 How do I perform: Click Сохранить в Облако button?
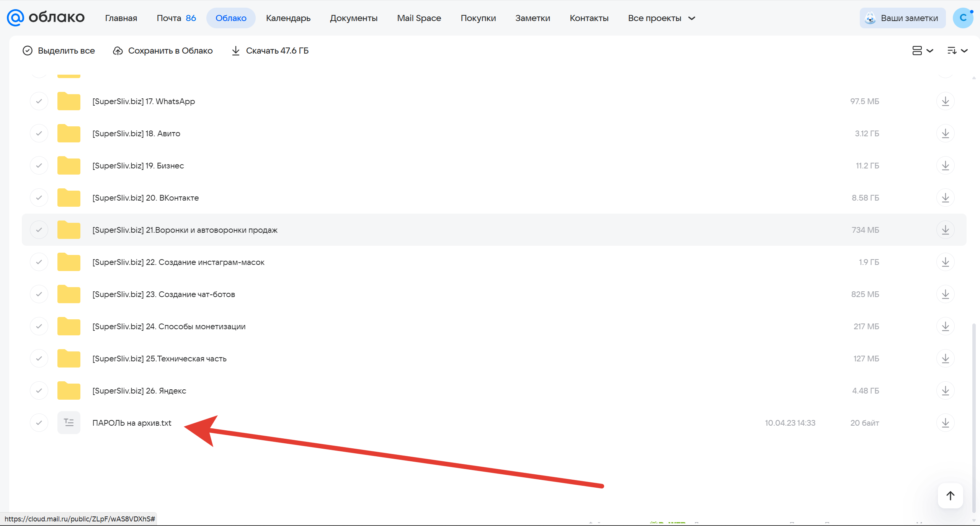(x=163, y=51)
